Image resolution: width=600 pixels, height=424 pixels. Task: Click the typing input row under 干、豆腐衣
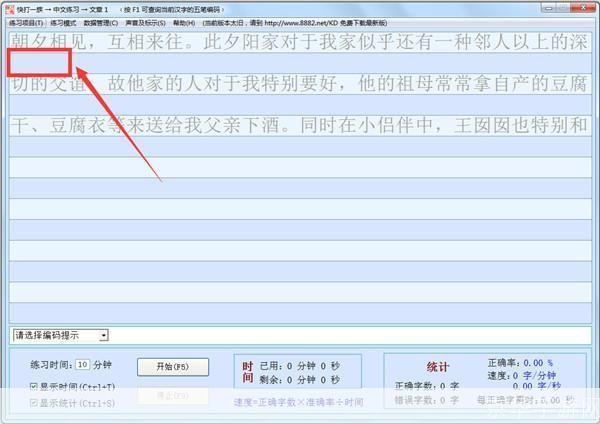coord(300,147)
